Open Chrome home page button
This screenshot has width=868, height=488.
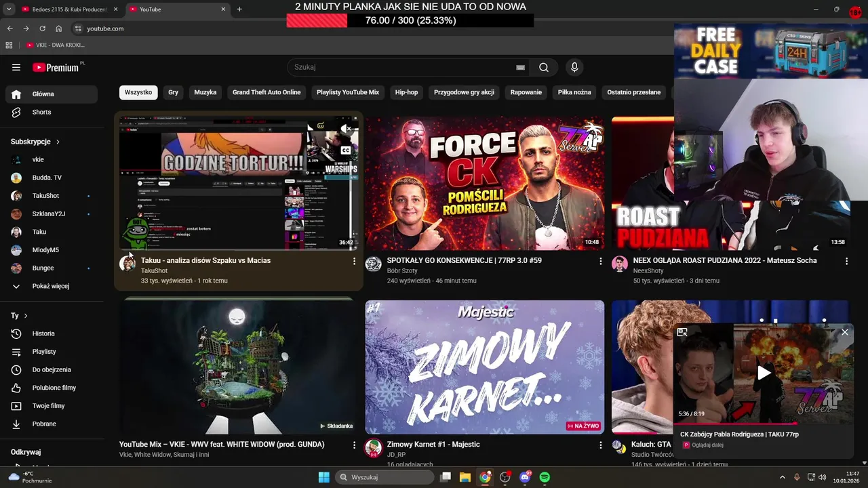point(58,28)
